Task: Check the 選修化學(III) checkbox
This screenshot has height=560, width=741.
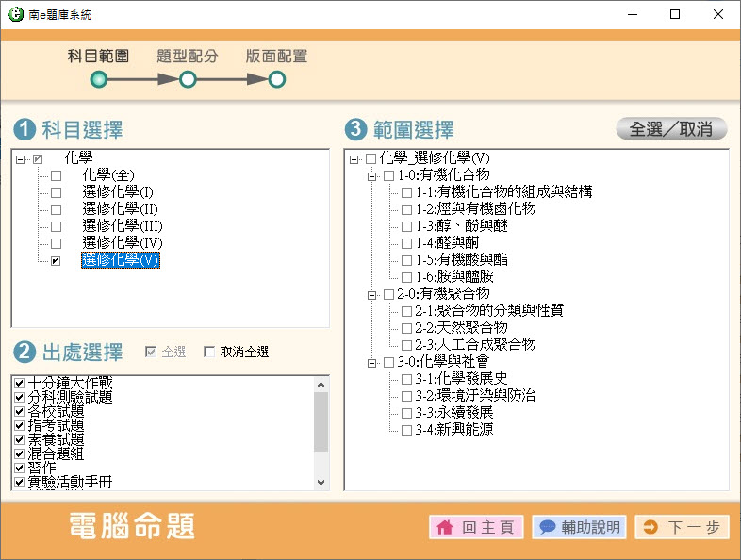Action: [x=56, y=227]
